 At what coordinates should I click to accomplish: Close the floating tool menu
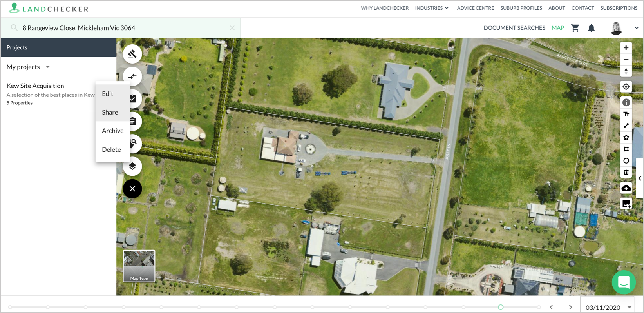pyautogui.click(x=132, y=189)
